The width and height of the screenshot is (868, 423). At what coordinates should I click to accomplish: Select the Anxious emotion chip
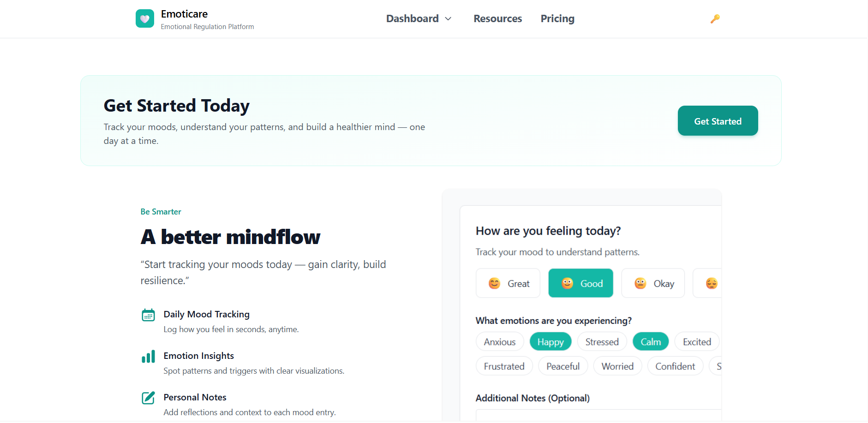[499, 341]
